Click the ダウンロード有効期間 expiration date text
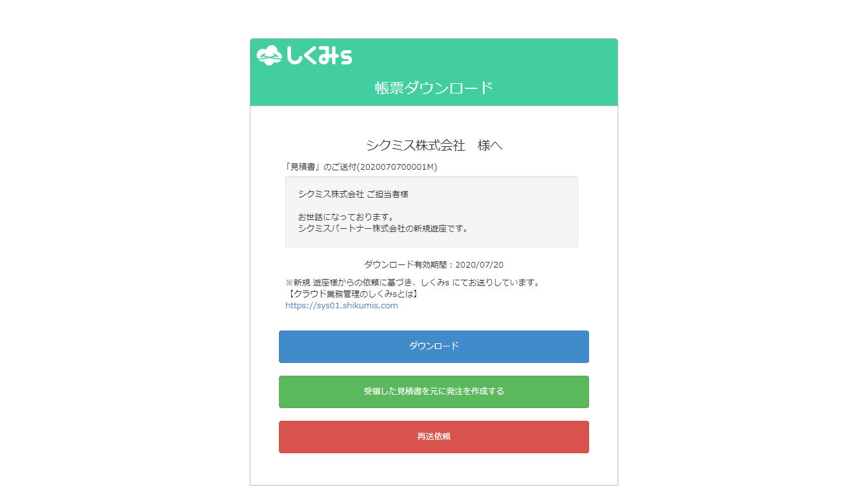Viewport: 868px width, 492px height. tap(407, 265)
